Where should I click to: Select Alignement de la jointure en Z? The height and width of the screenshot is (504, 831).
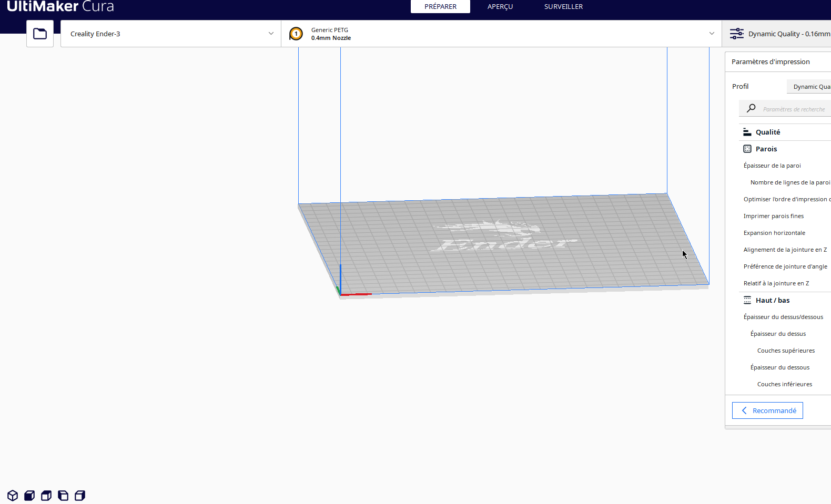coord(785,250)
